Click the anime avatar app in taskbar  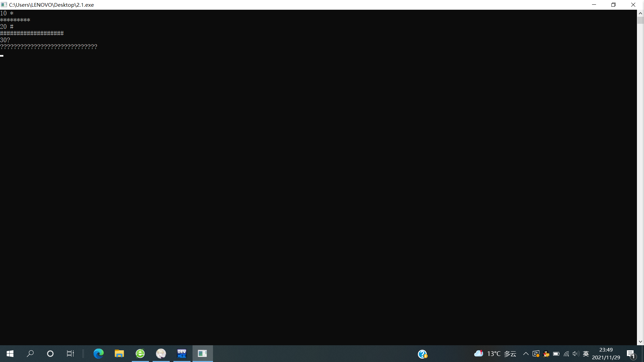click(x=161, y=354)
